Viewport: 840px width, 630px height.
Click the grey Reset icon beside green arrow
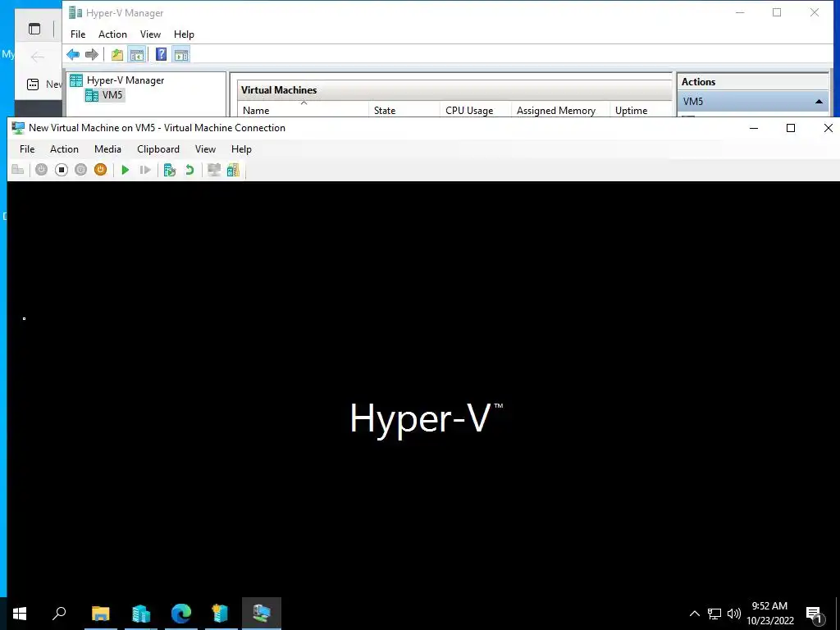coord(144,170)
